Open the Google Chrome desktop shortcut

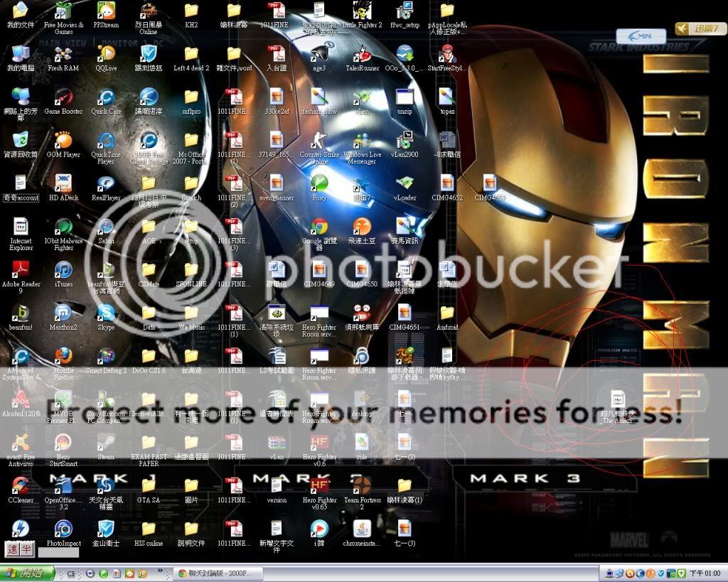tap(319, 227)
